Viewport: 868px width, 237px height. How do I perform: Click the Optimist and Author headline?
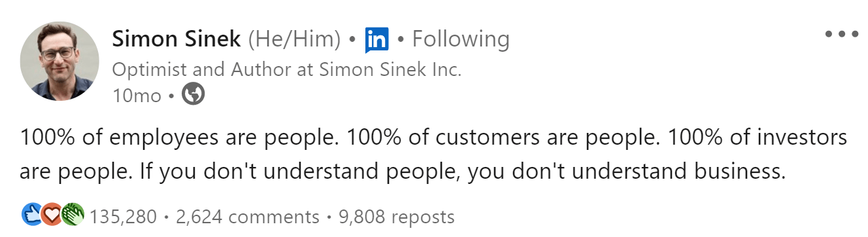coord(287,69)
